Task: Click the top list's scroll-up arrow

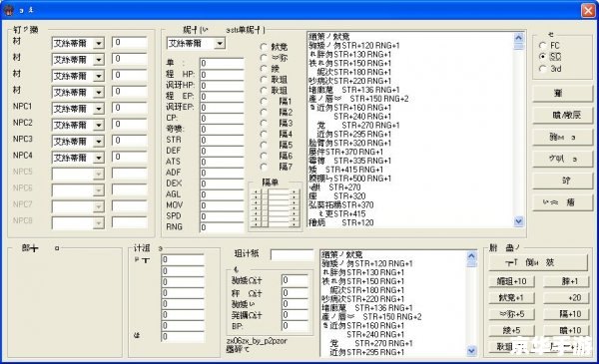Action: click(x=518, y=37)
